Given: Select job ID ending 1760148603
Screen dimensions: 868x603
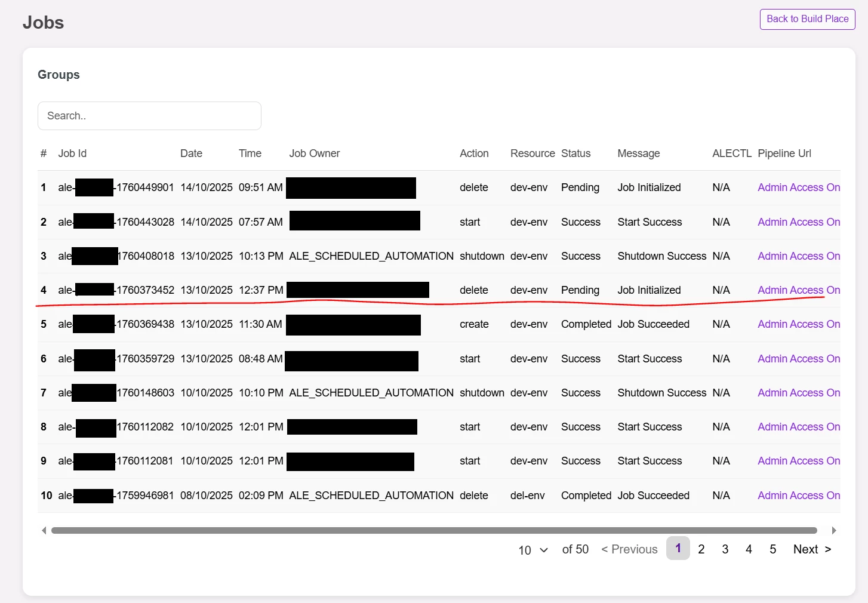Looking at the screenshot, I should click(x=116, y=393).
